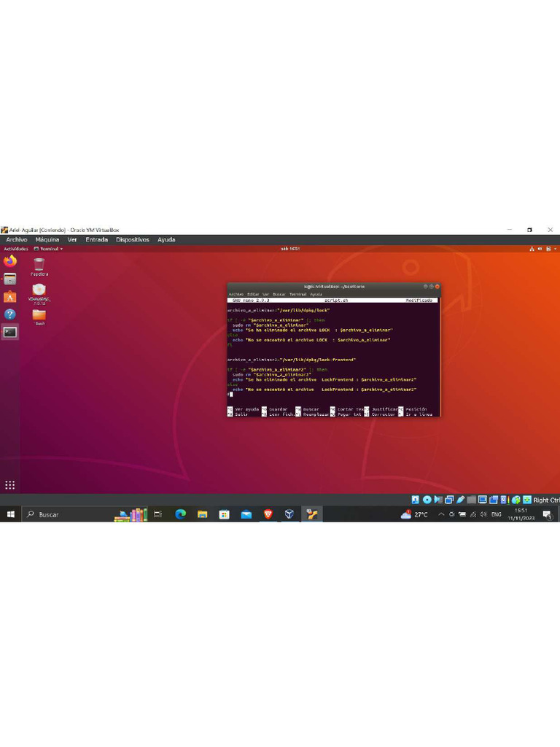Open Task View in the Windows taskbar
The width and height of the screenshot is (560, 747).
point(158,514)
